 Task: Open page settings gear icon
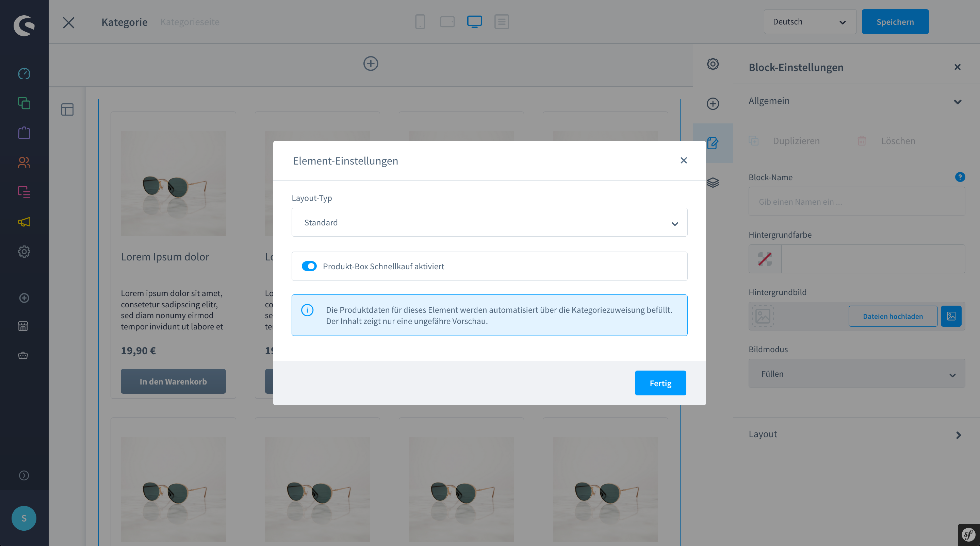[713, 64]
